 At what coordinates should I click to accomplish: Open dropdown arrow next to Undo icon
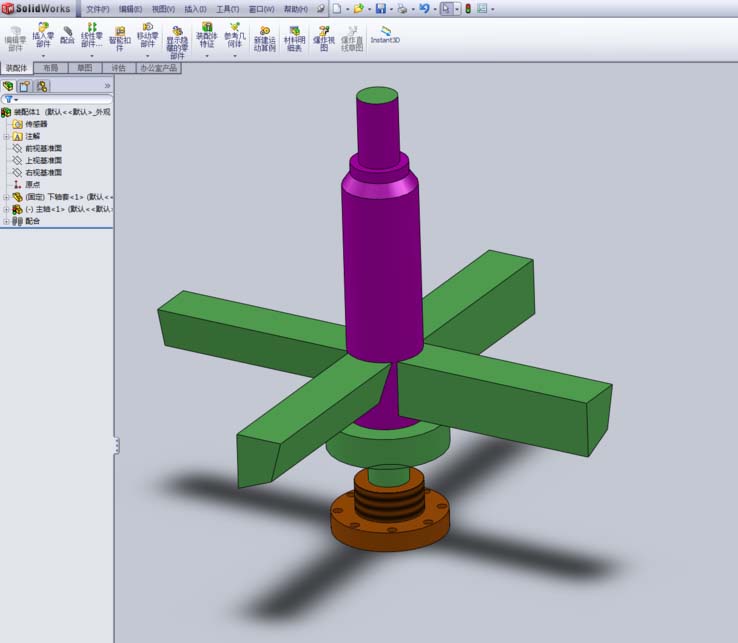434,9
